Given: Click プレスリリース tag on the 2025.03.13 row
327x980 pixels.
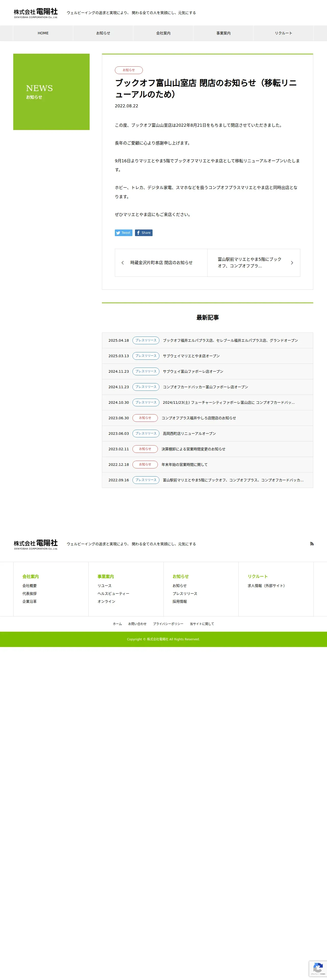Looking at the screenshot, I should point(146,356).
